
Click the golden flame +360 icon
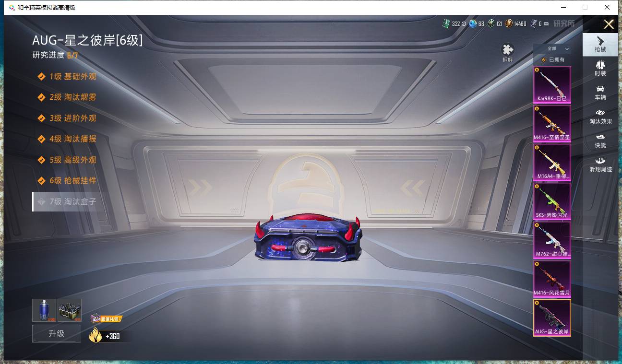(x=96, y=335)
